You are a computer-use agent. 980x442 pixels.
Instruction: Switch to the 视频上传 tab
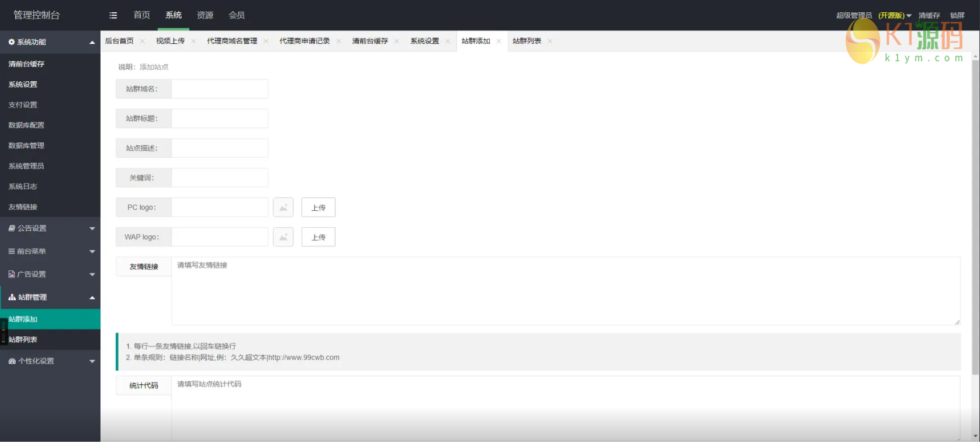[170, 41]
